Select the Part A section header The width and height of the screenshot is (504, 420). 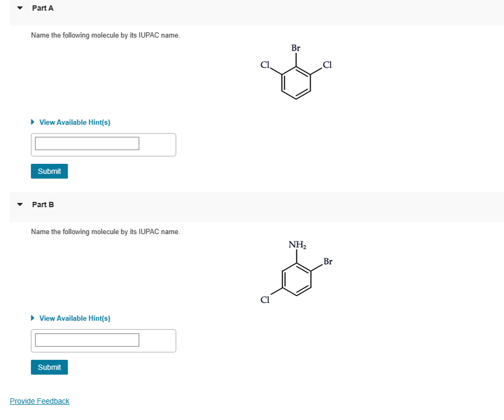pyautogui.click(x=43, y=8)
